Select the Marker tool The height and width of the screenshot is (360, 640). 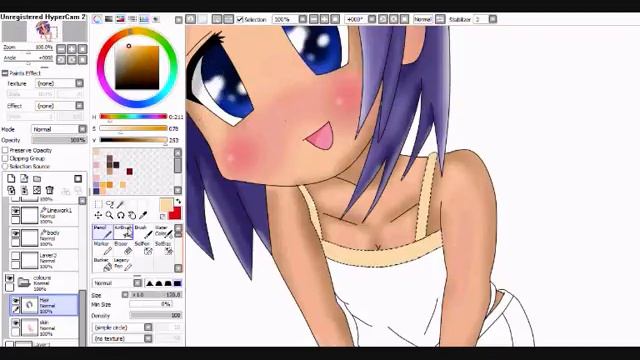point(102,248)
